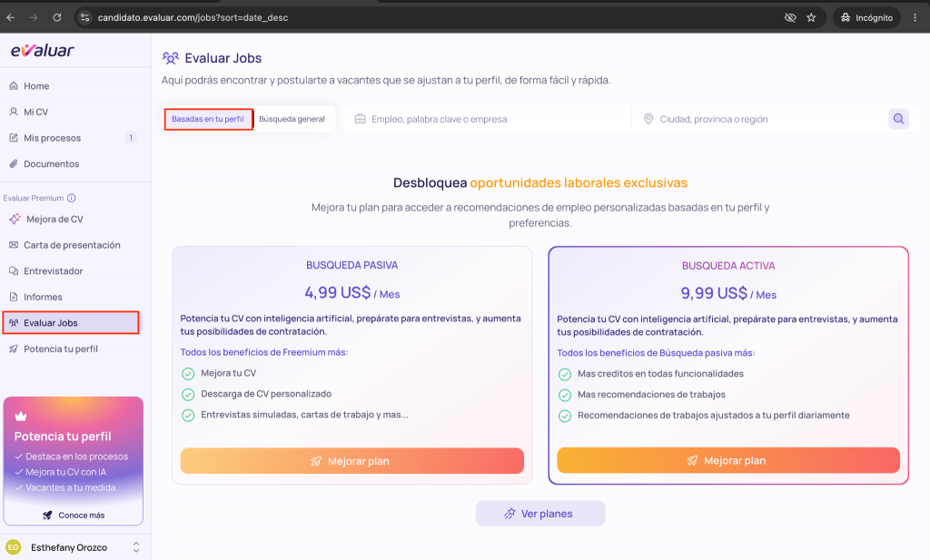Click the Ver planes button

[540, 514]
